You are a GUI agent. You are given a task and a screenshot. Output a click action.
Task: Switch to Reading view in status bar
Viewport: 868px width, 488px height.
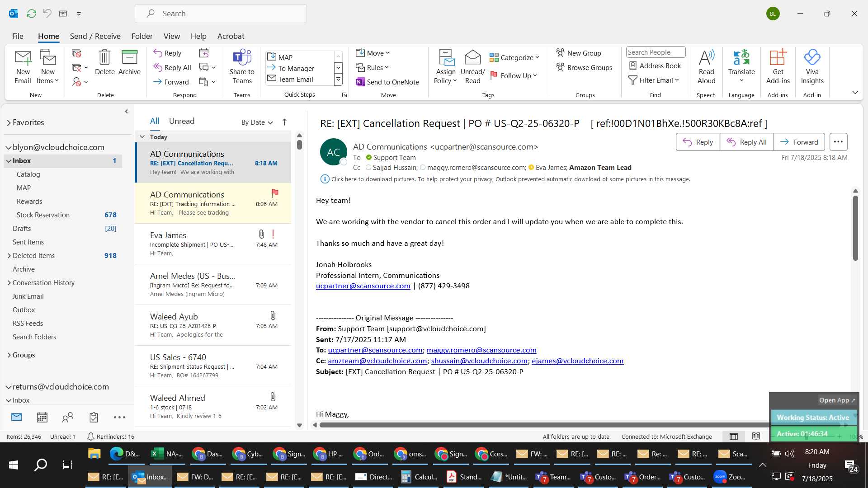(756, 436)
